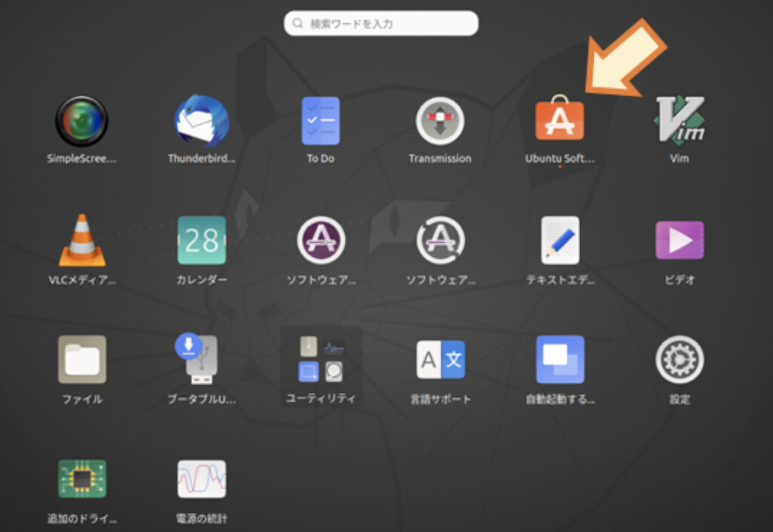Open the カレンダー calendar app
773x532 pixels.
point(202,241)
